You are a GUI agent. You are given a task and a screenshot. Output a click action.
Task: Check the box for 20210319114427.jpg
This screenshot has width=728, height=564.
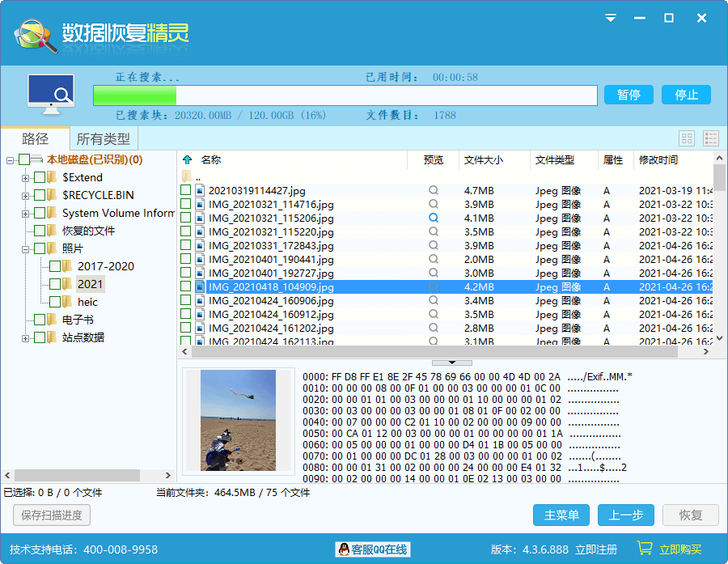click(186, 190)
